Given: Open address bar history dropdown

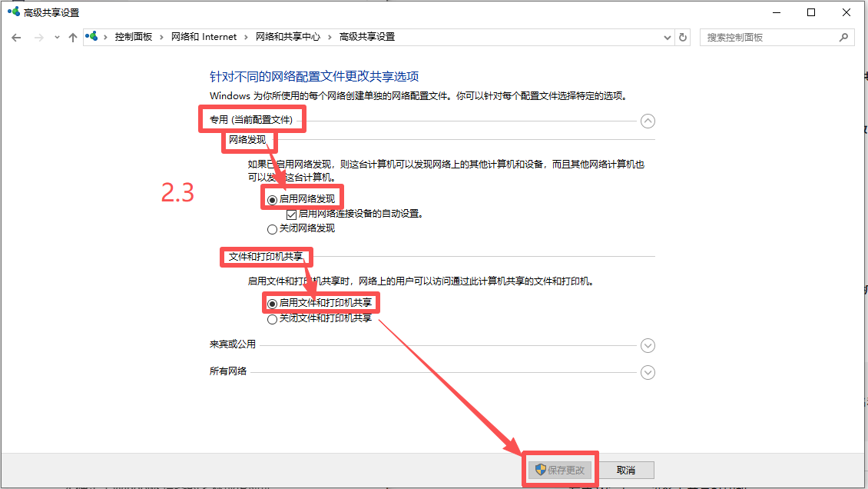Looking at the screenshot, I should pos(667,37).
